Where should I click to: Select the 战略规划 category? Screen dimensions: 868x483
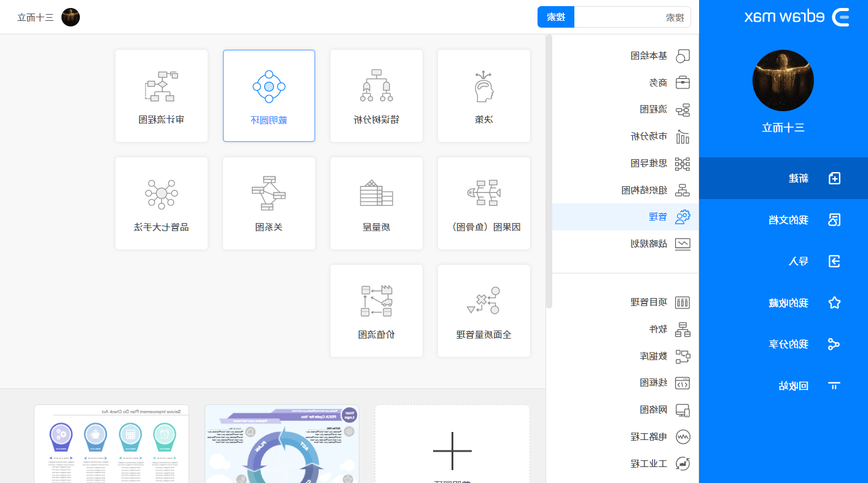(x=625, y=243)
